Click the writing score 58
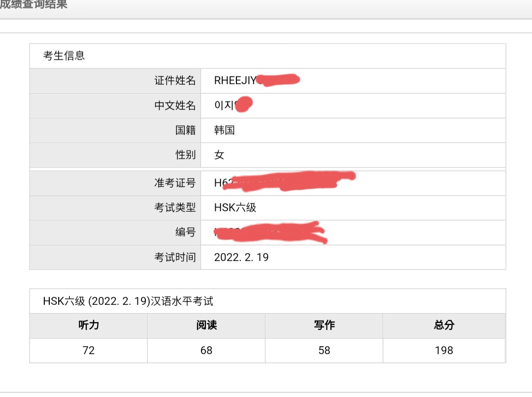 click(324, 351)
